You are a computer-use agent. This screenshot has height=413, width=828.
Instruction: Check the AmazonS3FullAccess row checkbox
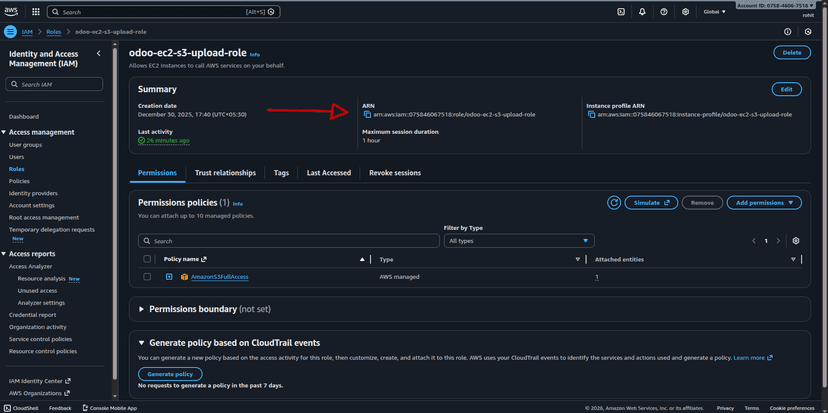point(147,277)
